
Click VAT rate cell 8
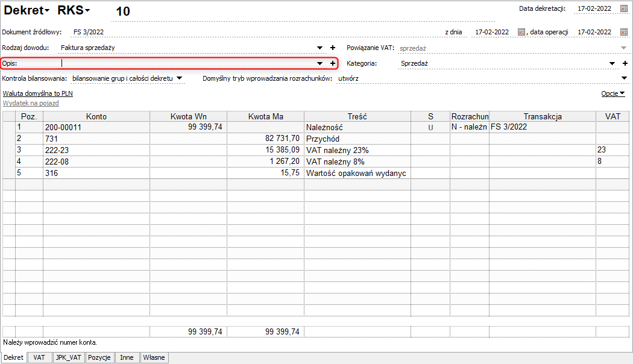pos(613,162)
